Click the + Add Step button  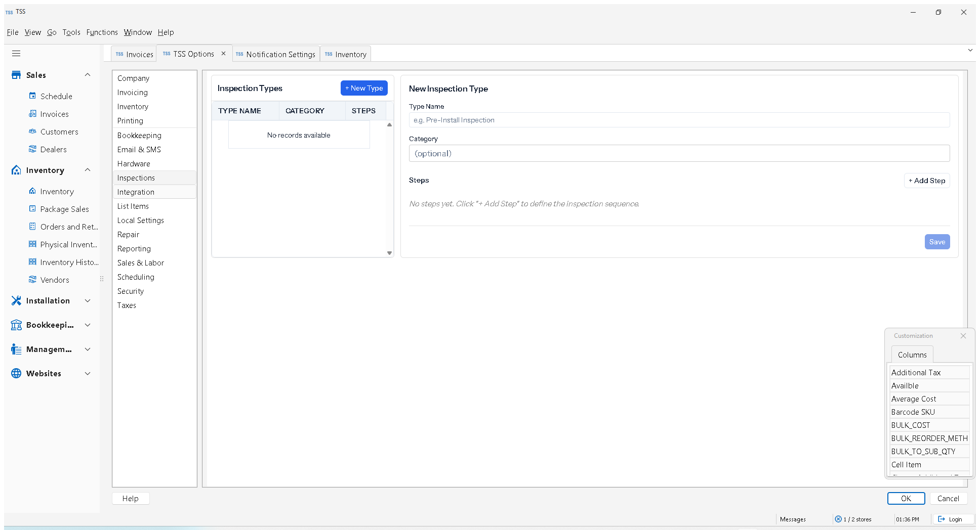pos(927,181)
